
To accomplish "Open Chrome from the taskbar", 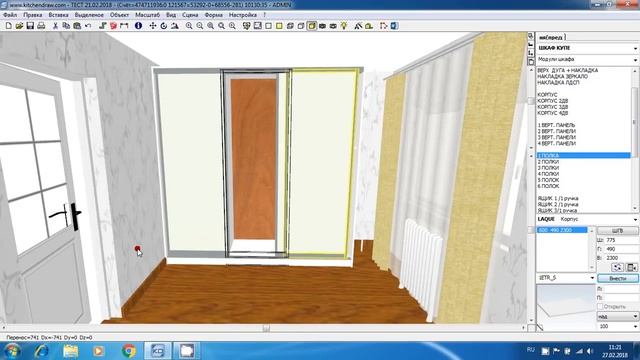I will click(129, 351).
